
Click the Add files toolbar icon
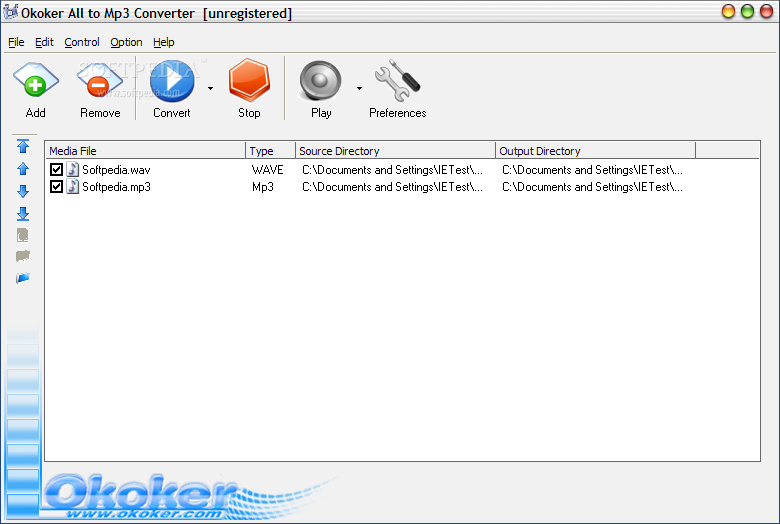35,81
